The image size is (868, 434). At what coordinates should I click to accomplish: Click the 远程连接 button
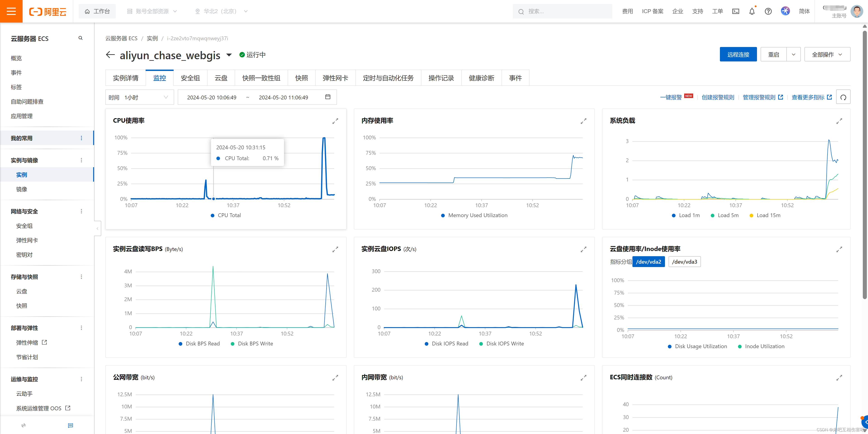738,54
